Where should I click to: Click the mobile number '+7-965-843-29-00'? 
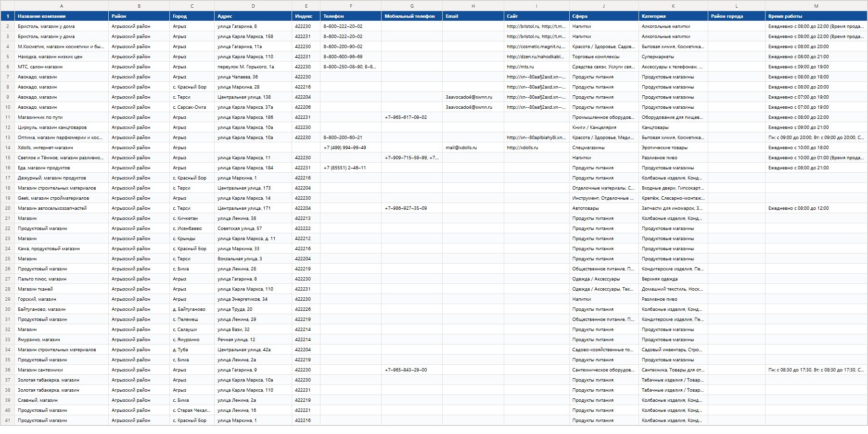412,370
